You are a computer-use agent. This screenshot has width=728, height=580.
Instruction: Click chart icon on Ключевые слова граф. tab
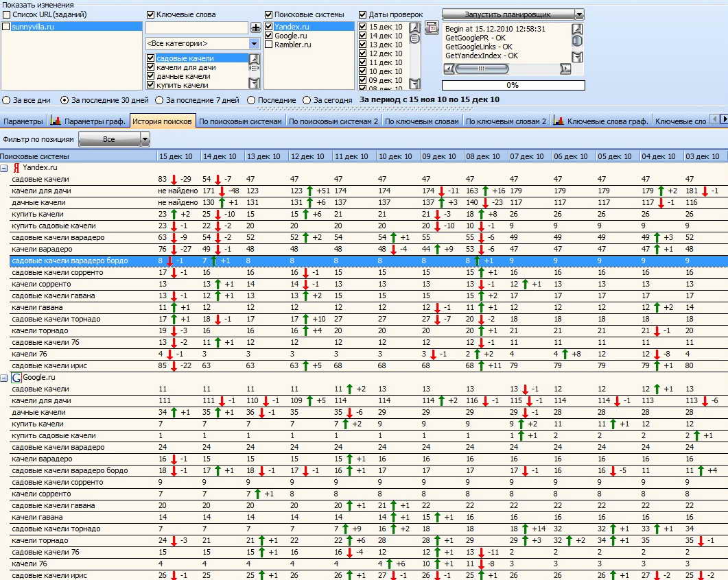[559, 121]
